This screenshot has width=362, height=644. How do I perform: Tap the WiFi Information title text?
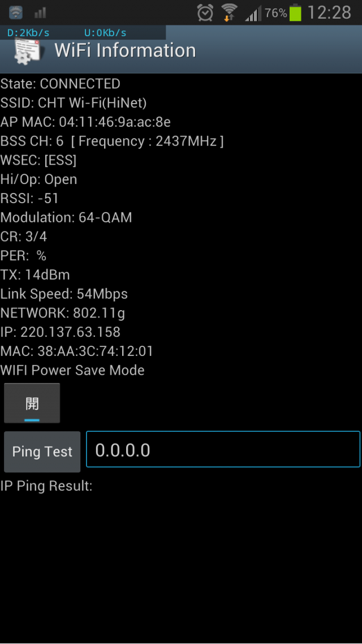125,50
